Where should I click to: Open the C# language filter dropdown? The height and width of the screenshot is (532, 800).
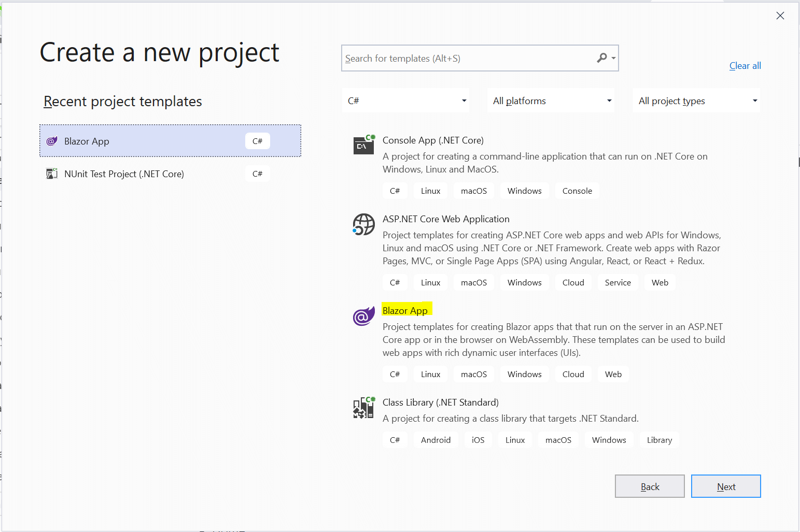(x=405, y=100)
